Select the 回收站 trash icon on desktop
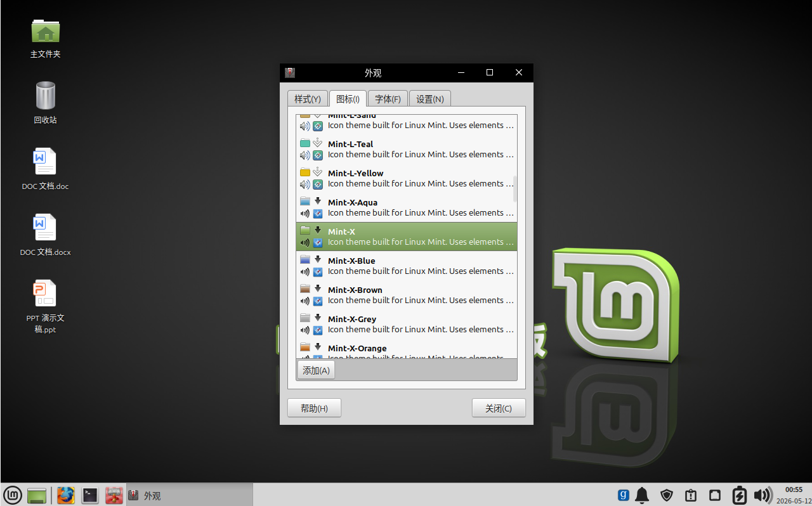Image resolution: width=812 pixels, height=506 pixels. pyautogui.click(x=45, y=103)
